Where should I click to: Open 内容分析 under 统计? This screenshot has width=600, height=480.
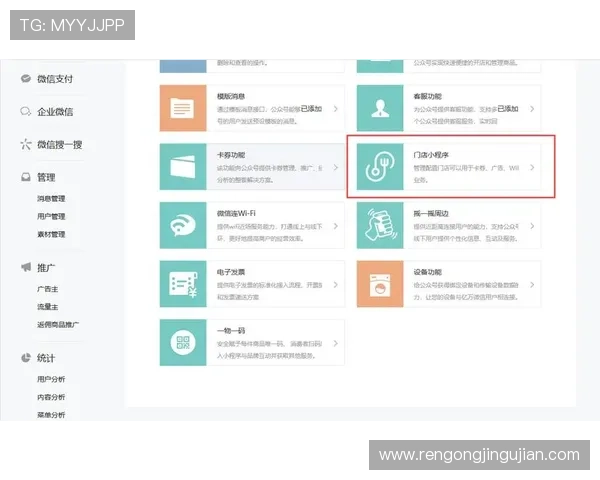pyautogui.click(x=51, y=397)
